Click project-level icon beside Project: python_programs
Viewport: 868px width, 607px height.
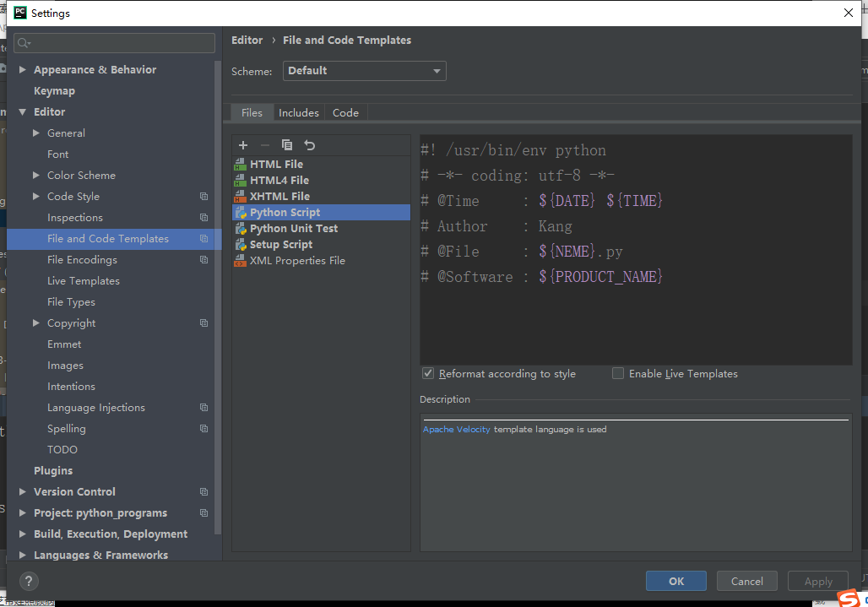(203, 513)
